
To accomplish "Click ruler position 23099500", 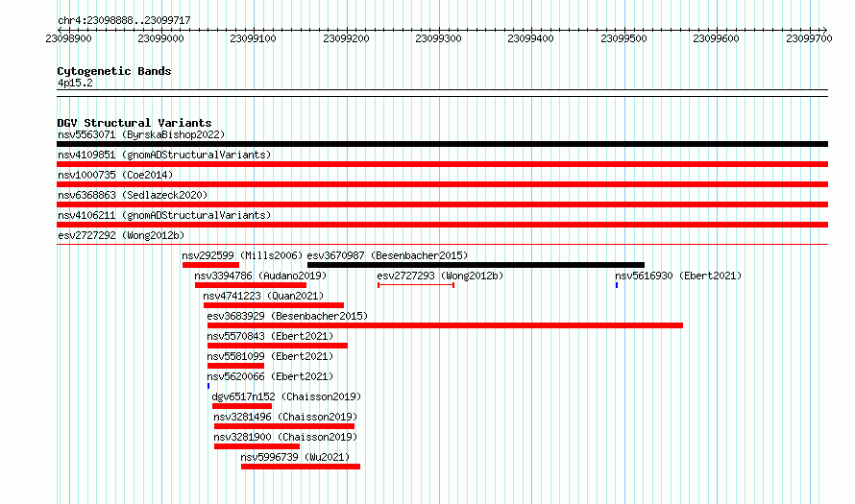I will (x=623, y=38).
